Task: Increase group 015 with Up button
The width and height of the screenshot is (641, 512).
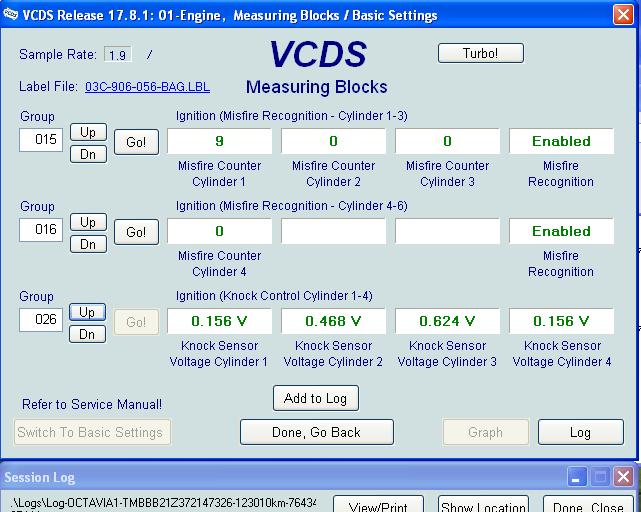Action: (88, 132)
